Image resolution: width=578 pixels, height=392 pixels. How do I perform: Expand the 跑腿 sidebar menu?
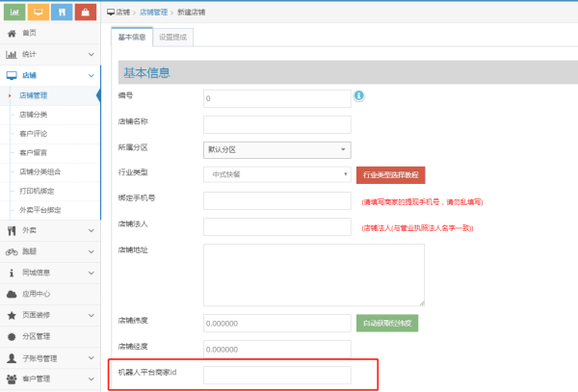[x=50, y=251]
